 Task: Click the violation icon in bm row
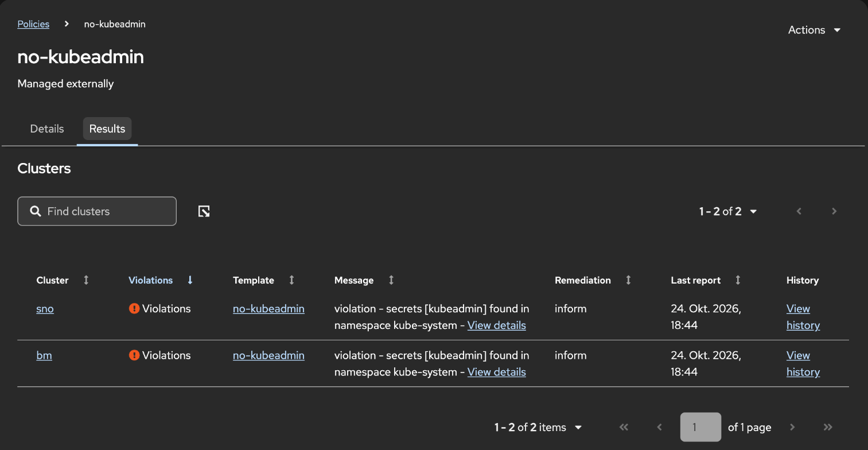134,356
